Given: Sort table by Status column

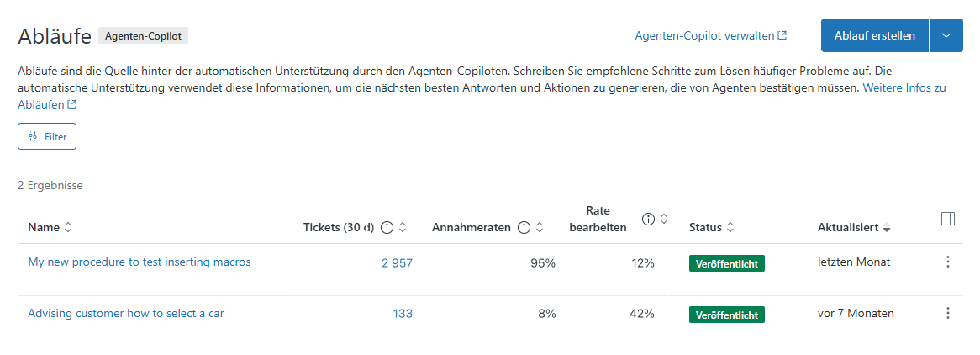Looking at the screenshot, I should pyautogui.click(x=730, y=227).
